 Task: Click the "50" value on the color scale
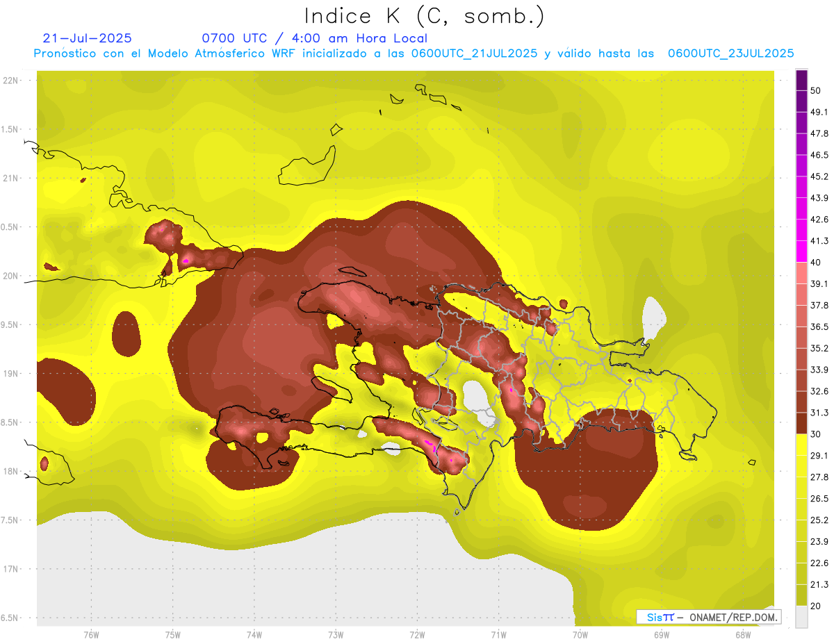coord(817,90)
